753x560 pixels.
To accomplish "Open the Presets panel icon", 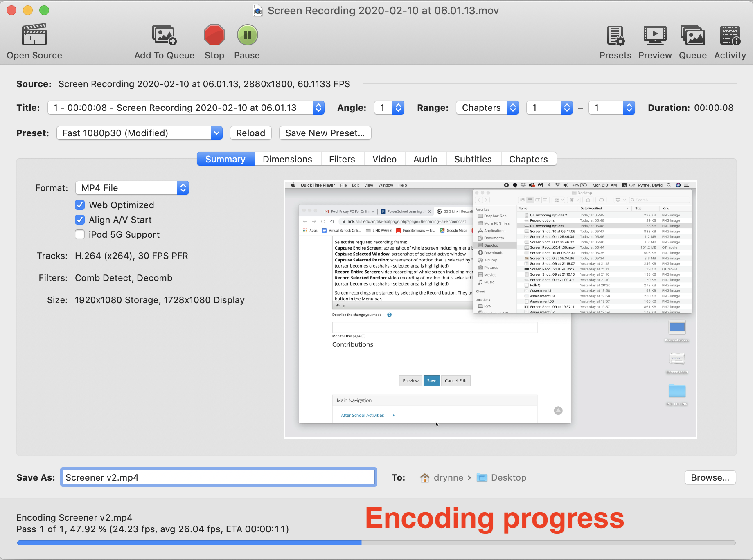I will (x=615, y=36).
